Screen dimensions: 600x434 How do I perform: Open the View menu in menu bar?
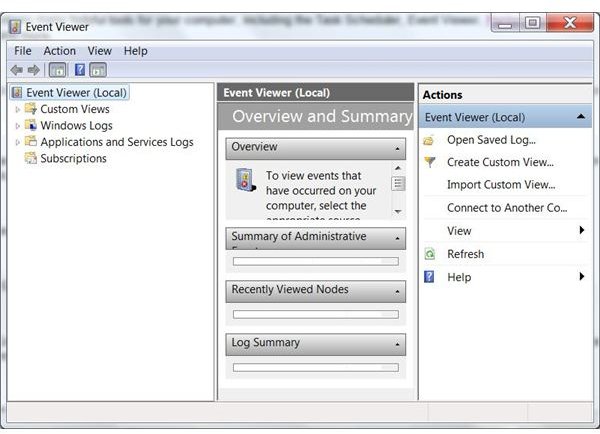99,51
